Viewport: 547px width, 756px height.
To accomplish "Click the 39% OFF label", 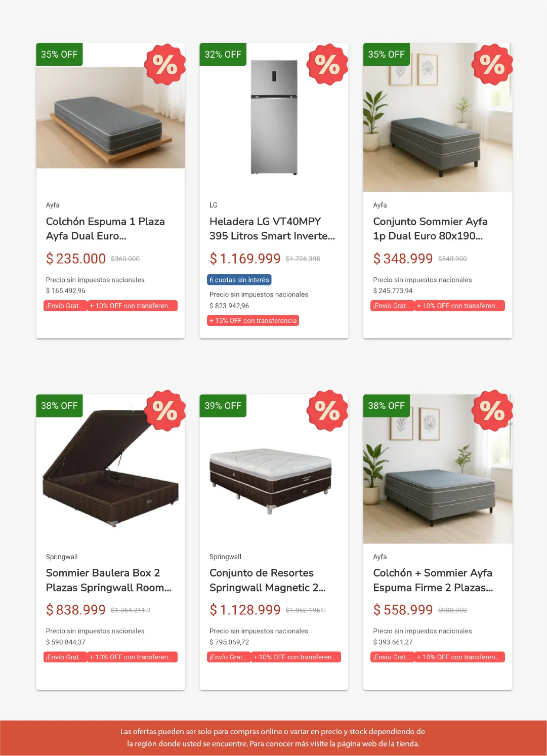I will [223, 406].
